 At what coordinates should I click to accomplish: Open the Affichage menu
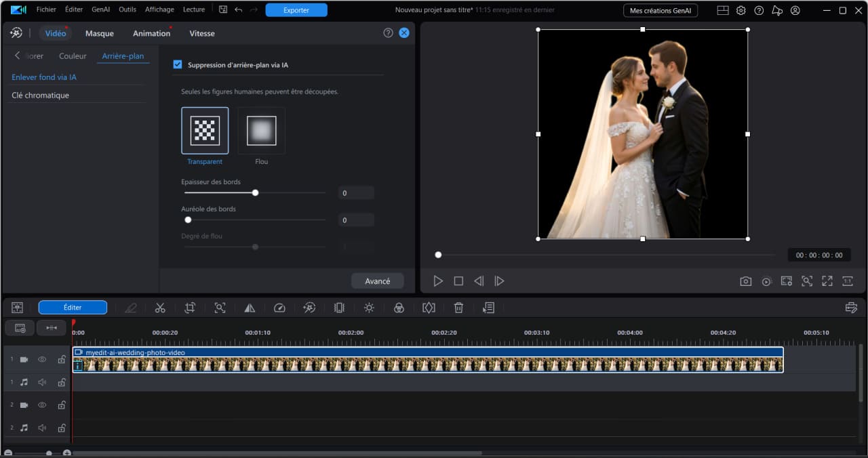click(x=159, y=9)
